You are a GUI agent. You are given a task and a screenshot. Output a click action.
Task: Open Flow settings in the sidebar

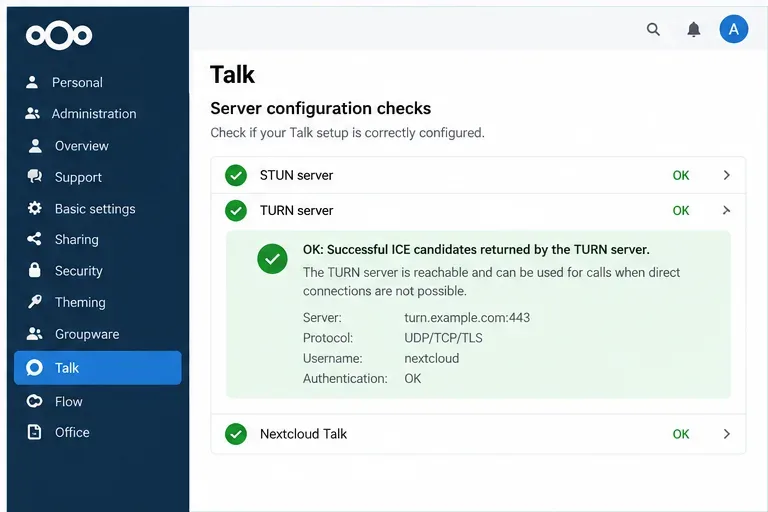(69, 402)
